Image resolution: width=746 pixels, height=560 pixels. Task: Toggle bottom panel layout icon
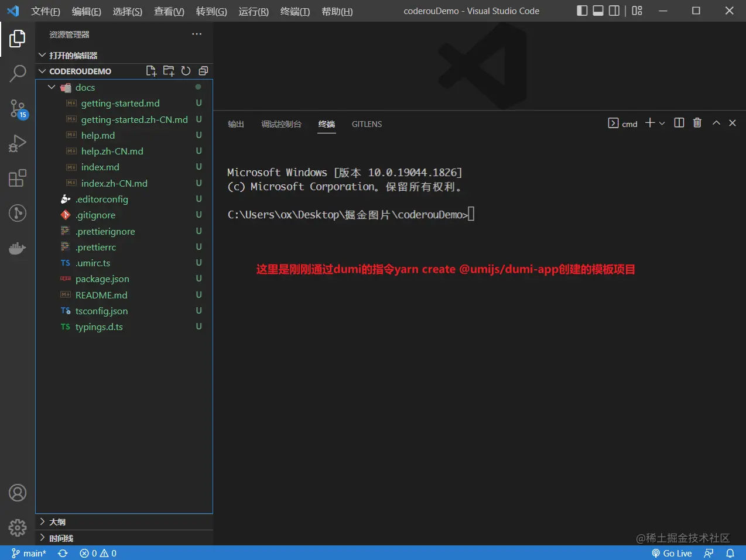[x=598, y=11]
